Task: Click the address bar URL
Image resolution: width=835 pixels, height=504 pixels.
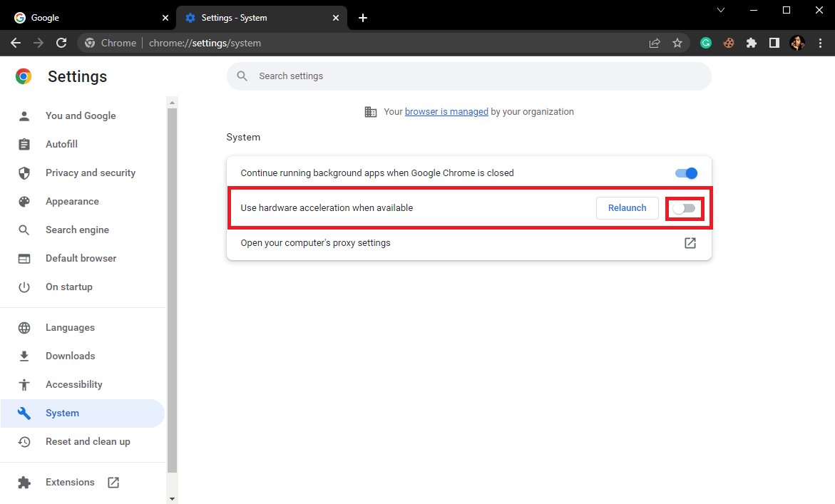Action: point(205,43)
